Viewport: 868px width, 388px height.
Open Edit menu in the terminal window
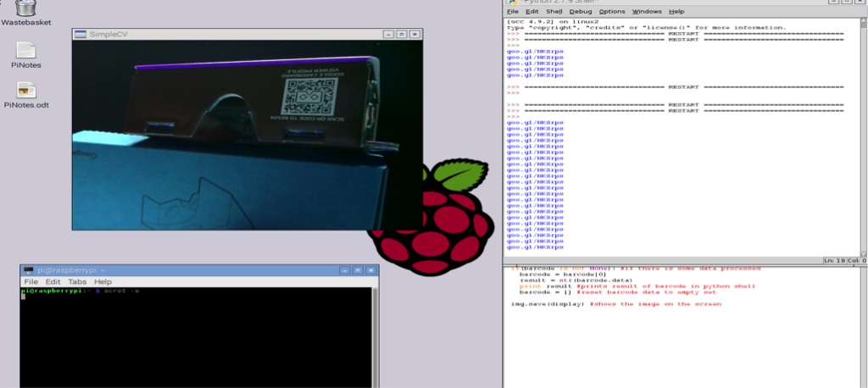coord(53,282)
